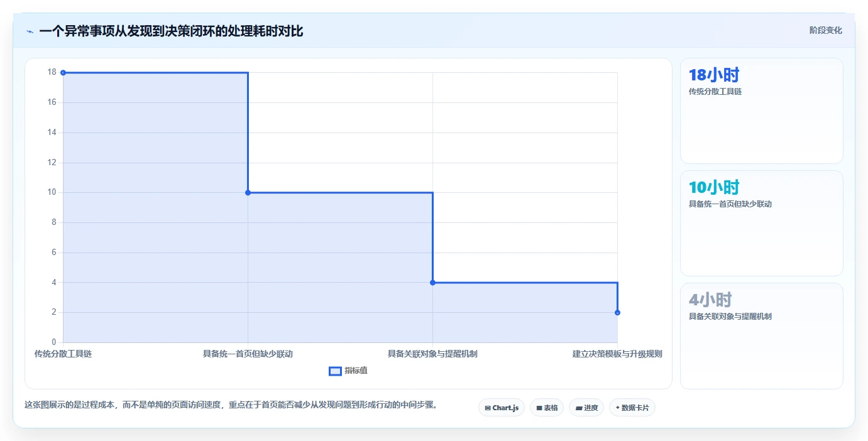Click the 10小时 card value

tap(714, 187)
